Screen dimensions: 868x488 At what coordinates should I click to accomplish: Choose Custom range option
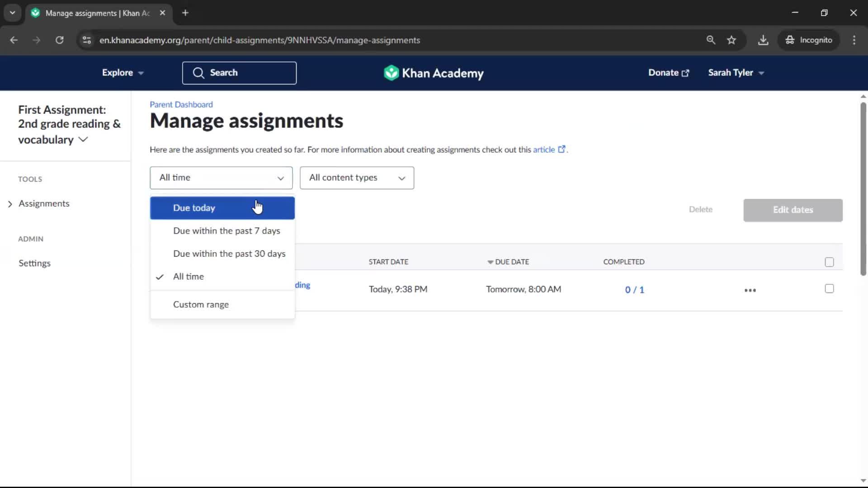point(222,305)
